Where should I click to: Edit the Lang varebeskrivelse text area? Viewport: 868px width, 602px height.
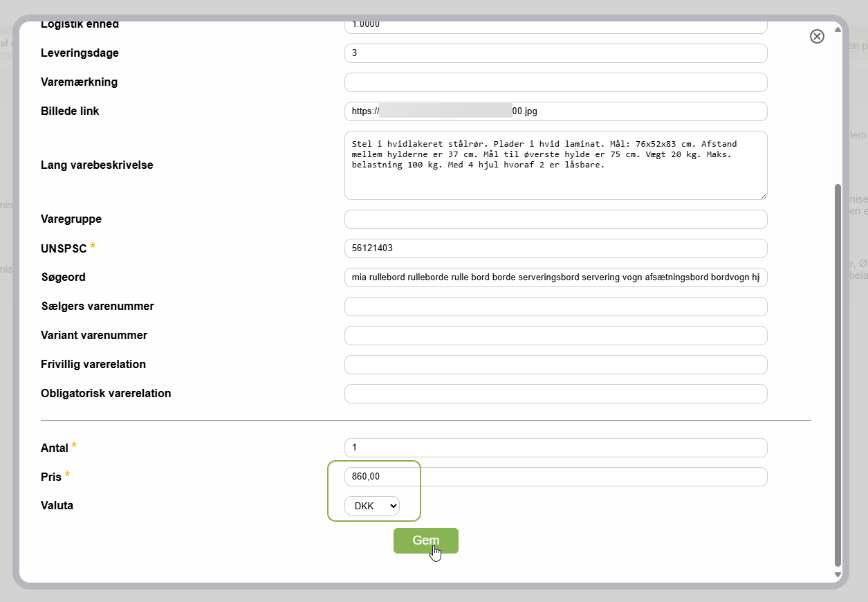556,165
